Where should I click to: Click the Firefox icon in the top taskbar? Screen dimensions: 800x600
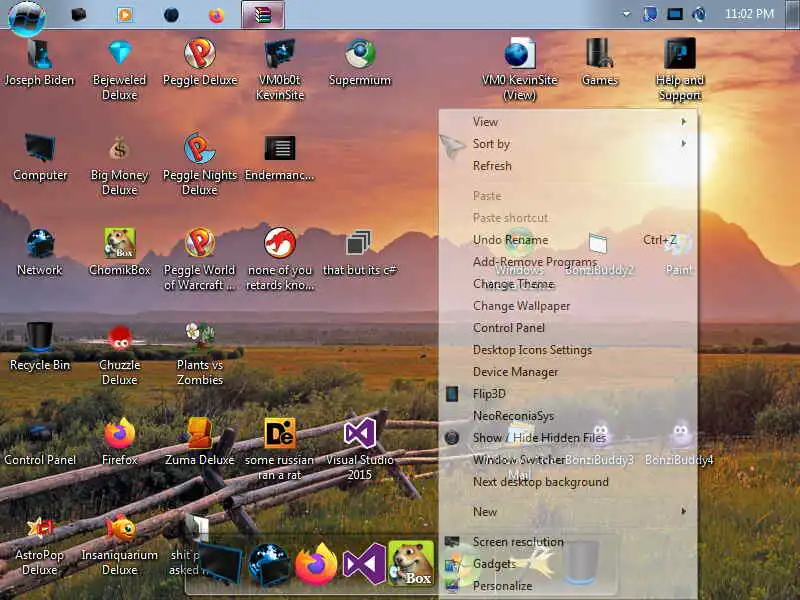click(216, 15)
